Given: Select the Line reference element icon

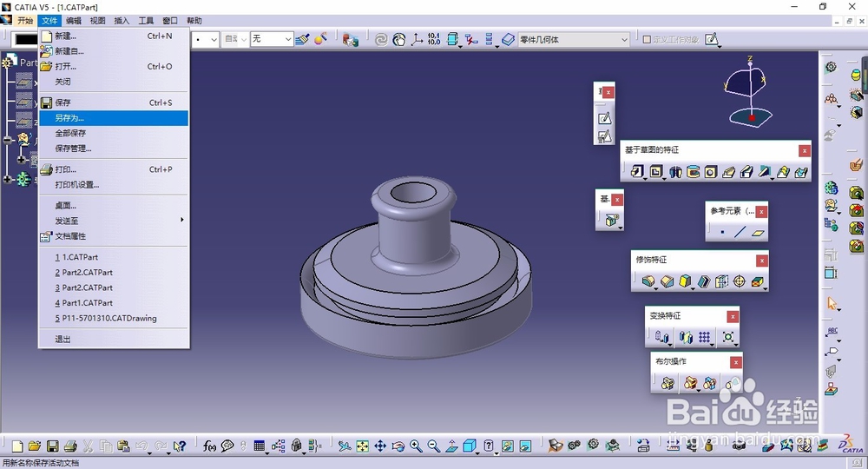Looking at the screenshot, I should (x=740, y=233).
